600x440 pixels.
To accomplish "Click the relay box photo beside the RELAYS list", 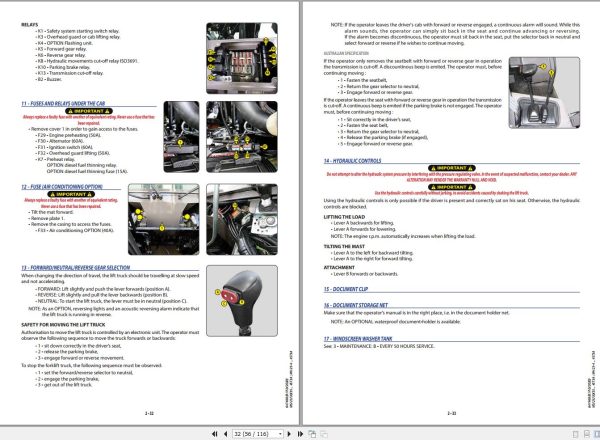I will click(242, 58).
